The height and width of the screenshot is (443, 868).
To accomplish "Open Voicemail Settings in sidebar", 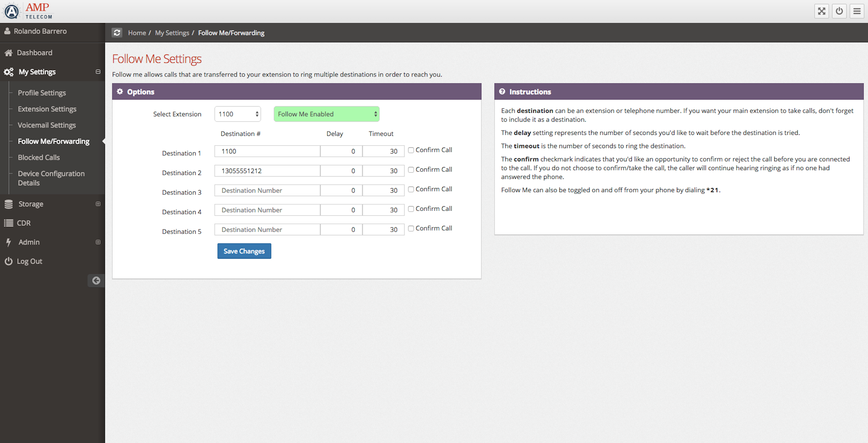I will 47,125.
